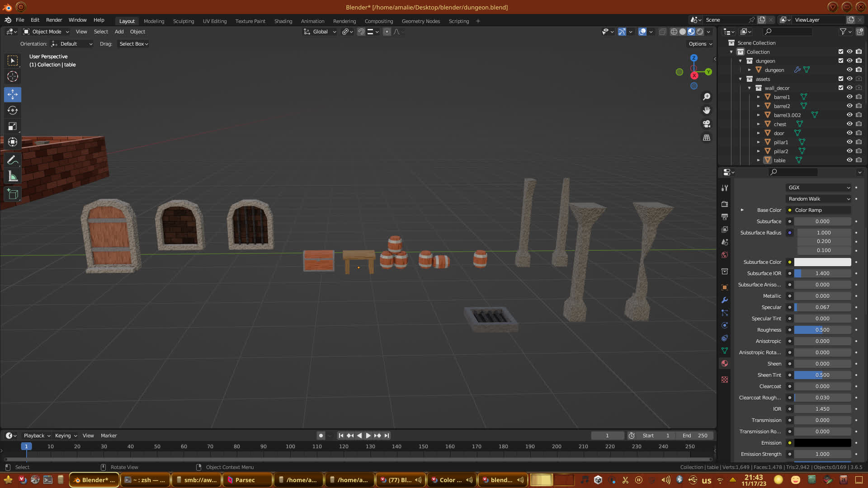
Task: Switch to the Shading workspace tab
Action: coord(283,21)
